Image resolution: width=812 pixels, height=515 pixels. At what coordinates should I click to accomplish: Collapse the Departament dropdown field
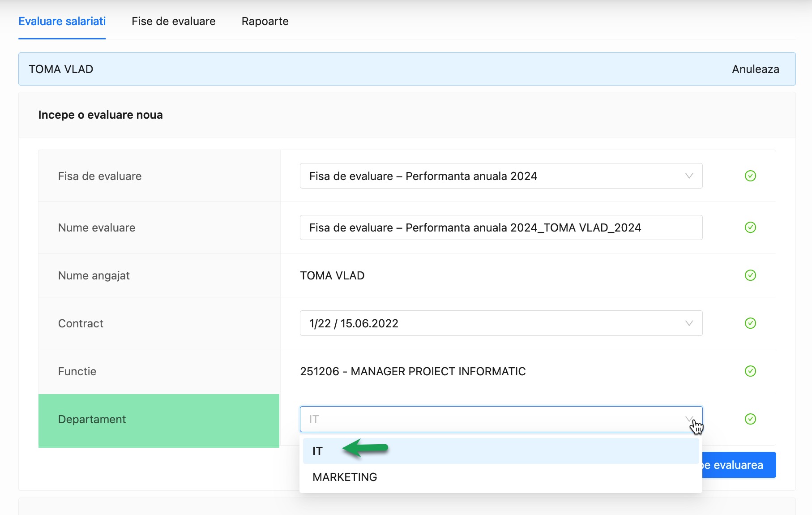tap(501, 419)
